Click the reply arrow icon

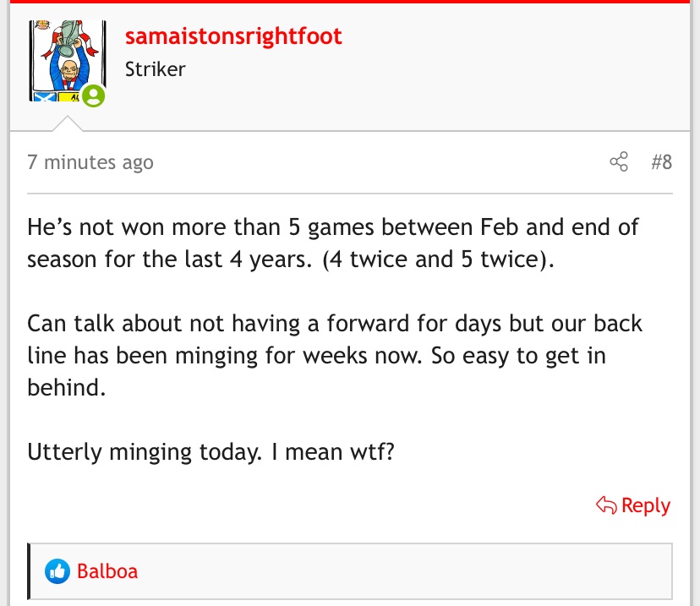[606, 506]
